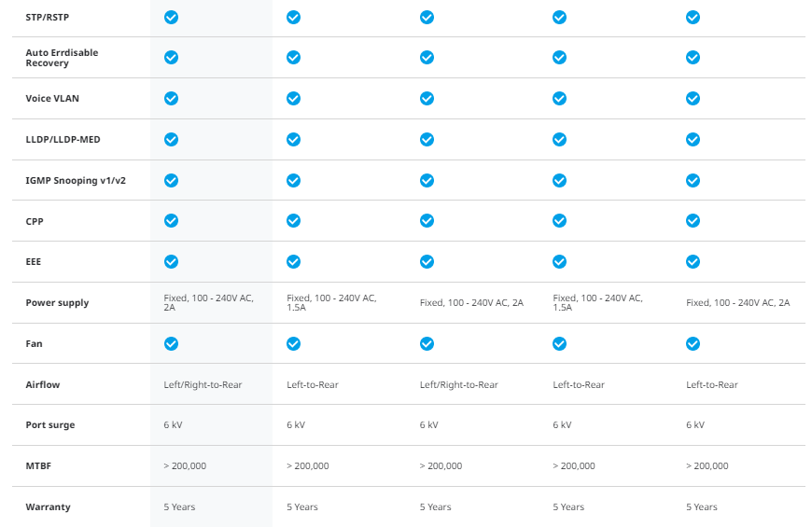
Task: Click EEE checkmark in the fourth column
Action: click(559, 261)
